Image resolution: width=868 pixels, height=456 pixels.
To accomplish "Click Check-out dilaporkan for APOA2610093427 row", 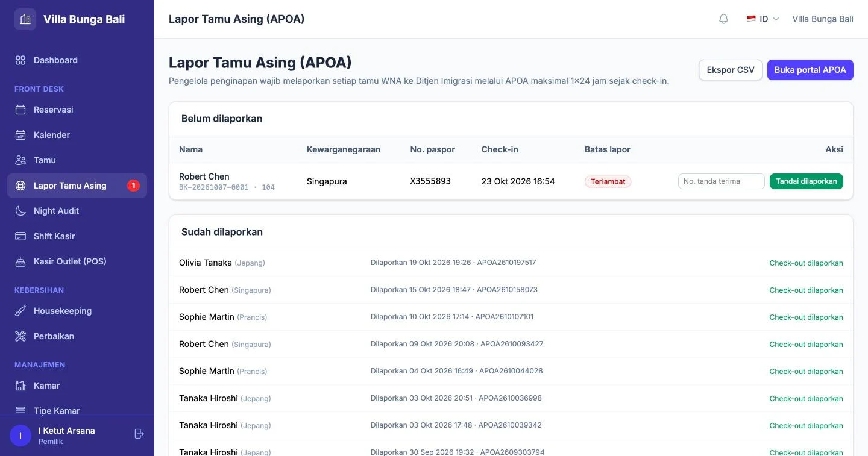I will 806,345.
